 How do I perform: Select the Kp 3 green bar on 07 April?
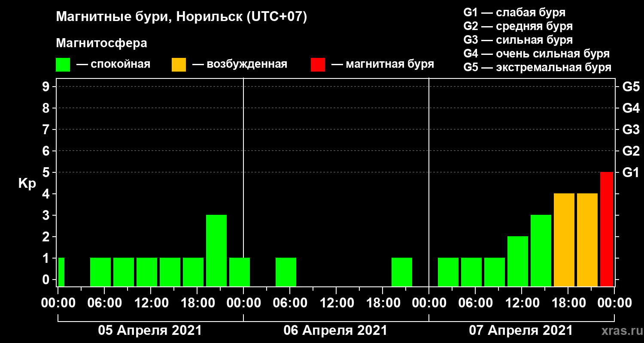tap(541, 250)
